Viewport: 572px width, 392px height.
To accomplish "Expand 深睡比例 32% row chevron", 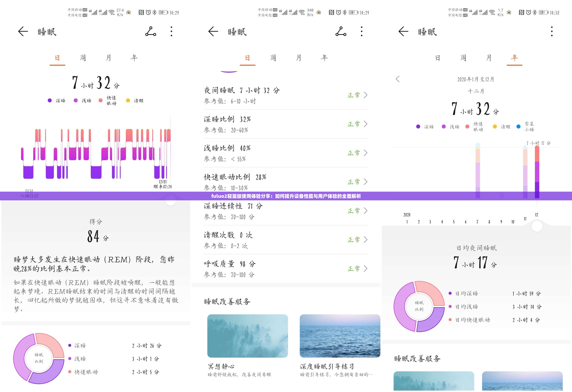I will pos(366,124).
